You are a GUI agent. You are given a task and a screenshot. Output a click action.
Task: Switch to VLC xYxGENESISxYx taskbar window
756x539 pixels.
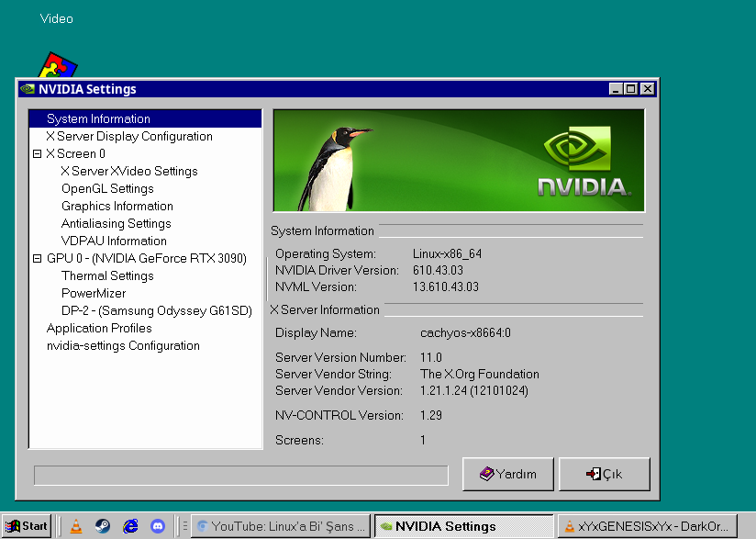647,526
